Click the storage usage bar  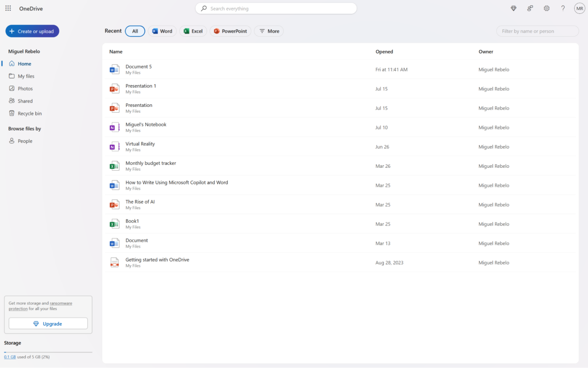pyautogui.click(x=48, y=352)
